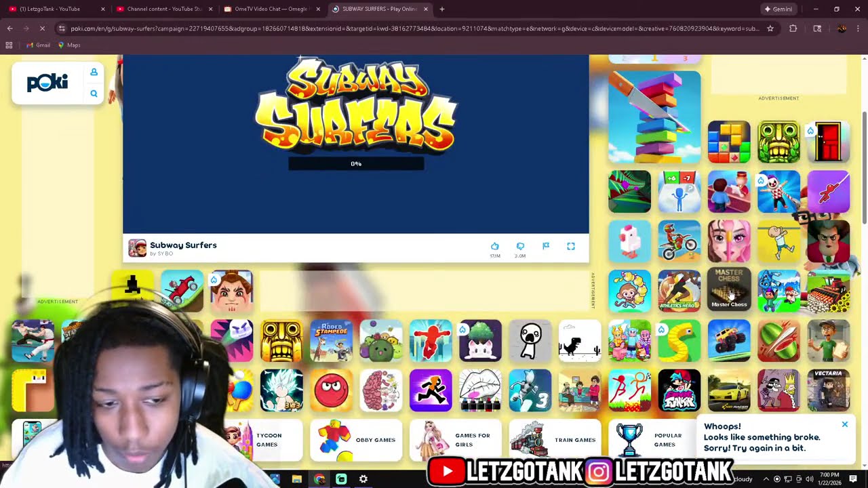Open the Chrome extensions puzzle icon
This screenshot has width=868, height=488.
793,28
